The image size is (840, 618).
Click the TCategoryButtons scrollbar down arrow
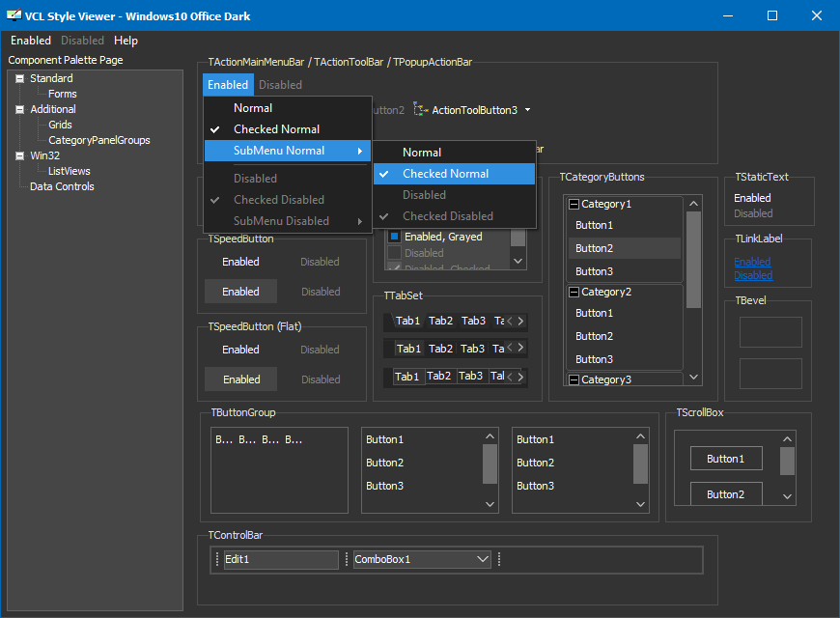tap(694, 378)
